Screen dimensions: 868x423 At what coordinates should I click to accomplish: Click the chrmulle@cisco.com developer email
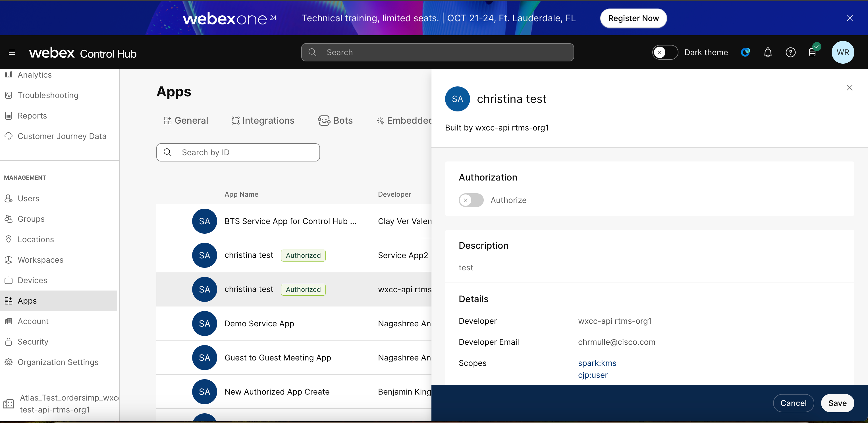coord(617,342)
